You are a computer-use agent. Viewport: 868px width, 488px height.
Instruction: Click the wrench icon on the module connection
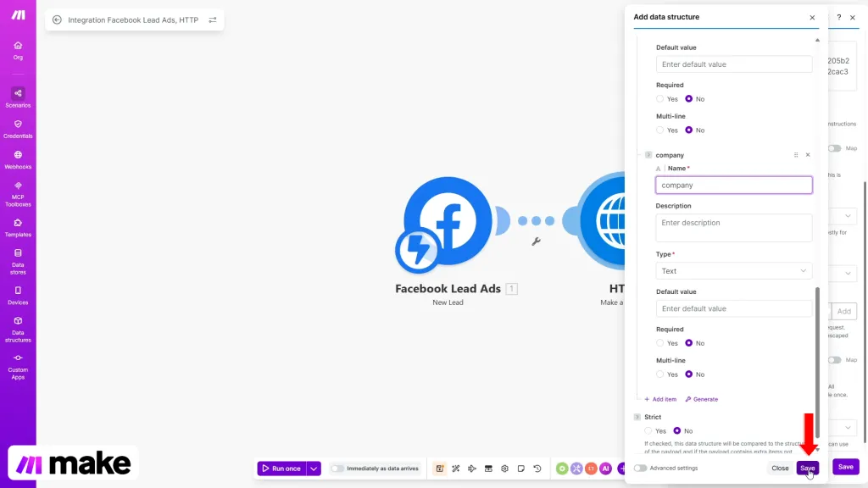[x=536, y=241]
